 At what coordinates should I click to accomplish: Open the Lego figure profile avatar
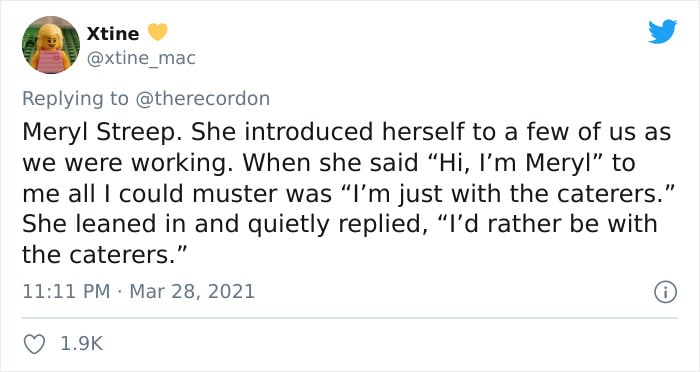click(x=51, y=45)
